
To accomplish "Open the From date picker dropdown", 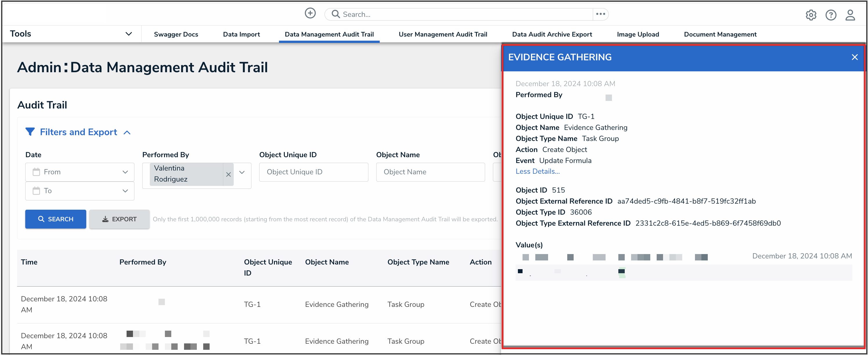I will coord(125,172).
